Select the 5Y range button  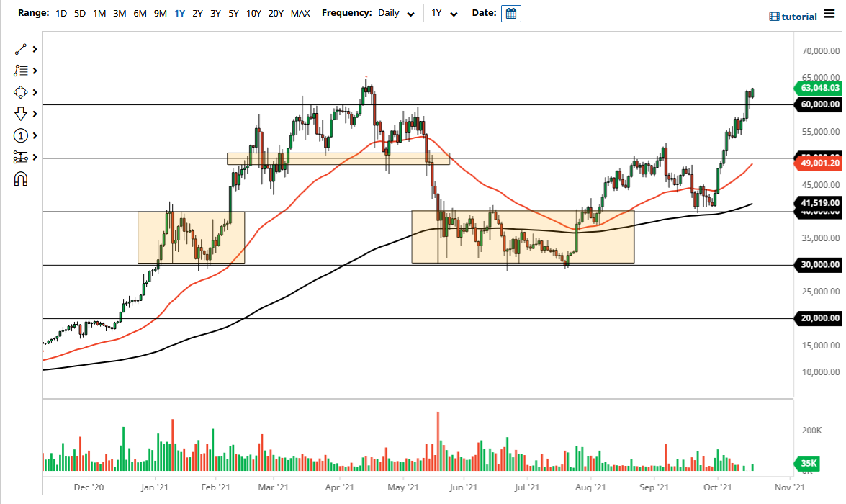coord(233,13)
